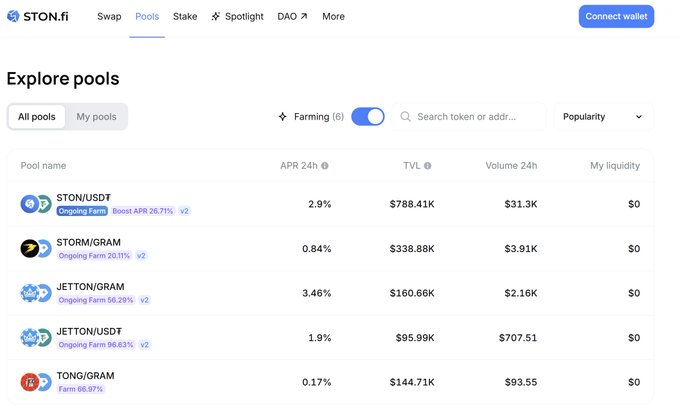Click the My liquidity column header
The width and height of the screenshot is (680, 416).
615,166
